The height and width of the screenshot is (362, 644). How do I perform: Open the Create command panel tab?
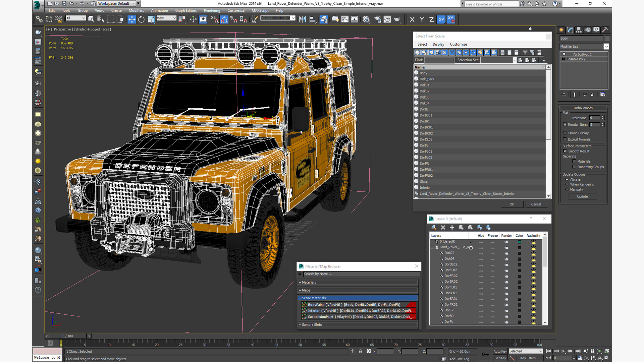[561, 30]
